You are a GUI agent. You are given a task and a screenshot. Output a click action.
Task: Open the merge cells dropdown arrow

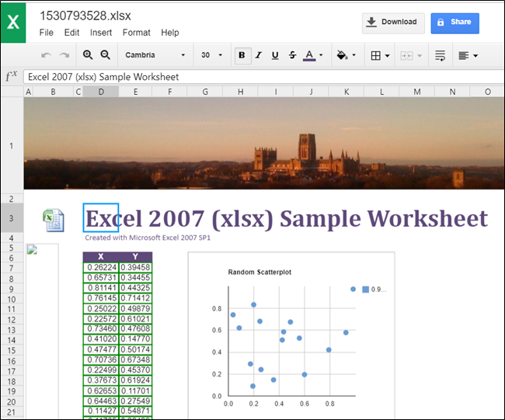tap(420, 56)
